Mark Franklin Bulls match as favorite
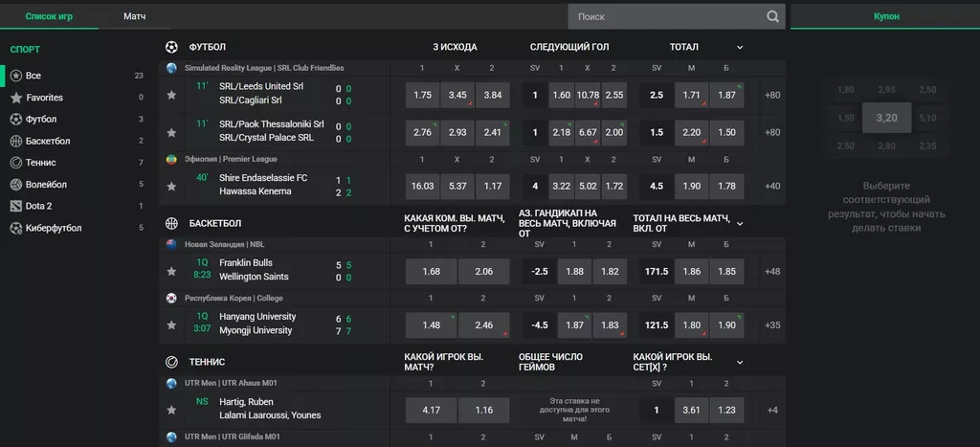980x447 pixels. [x=171, y=271]
